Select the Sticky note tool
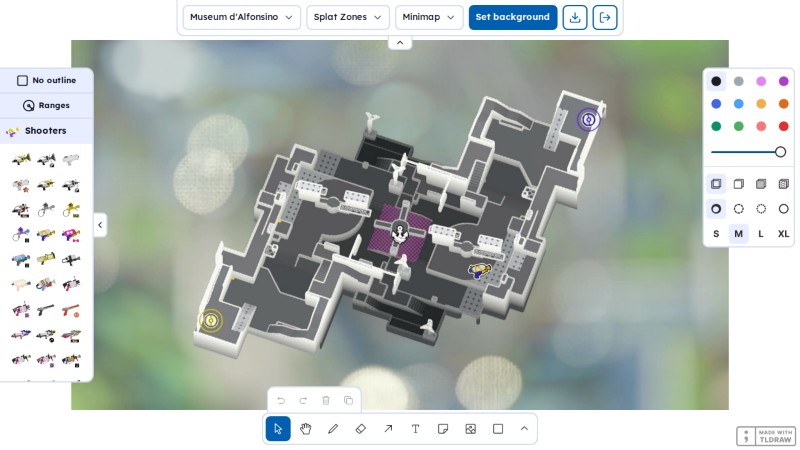The height and width of the screenshot is (450, 800). click(443, 429)
